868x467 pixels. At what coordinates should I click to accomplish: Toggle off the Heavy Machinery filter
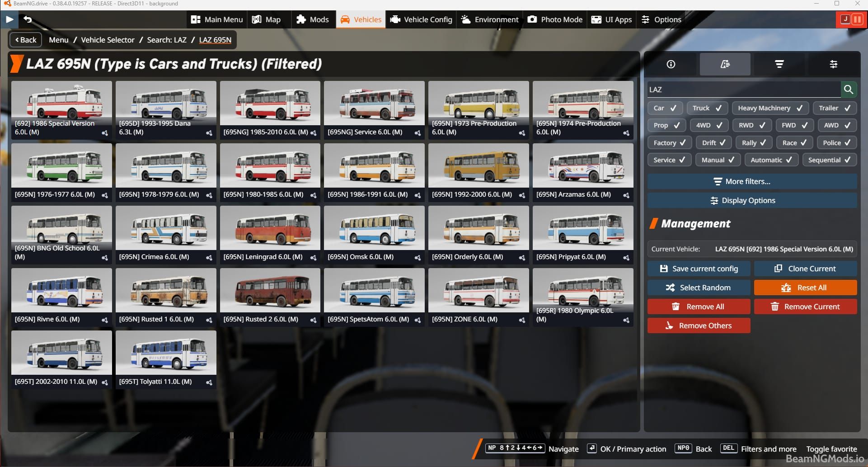pyautogui.click(x=770, y=108)
